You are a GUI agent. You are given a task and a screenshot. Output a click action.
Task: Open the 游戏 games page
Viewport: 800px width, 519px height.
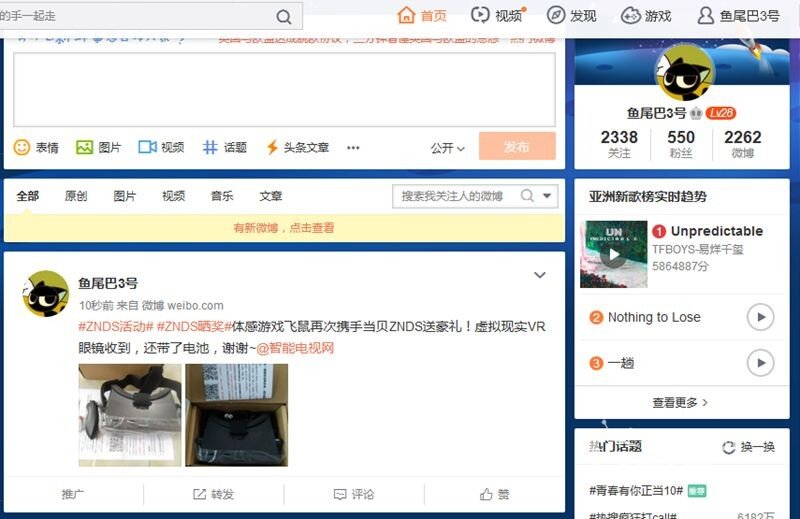click(x=646, y=16)
